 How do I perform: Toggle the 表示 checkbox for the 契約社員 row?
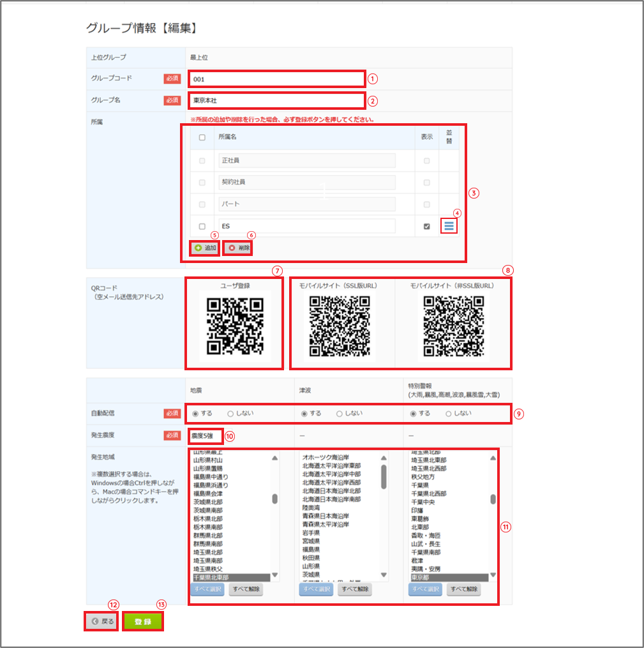point(427,183)
